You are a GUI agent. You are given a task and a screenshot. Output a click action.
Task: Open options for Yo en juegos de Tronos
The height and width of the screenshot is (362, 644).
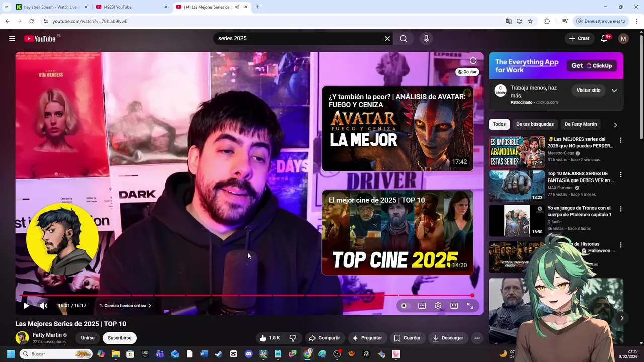pos(620,209)
